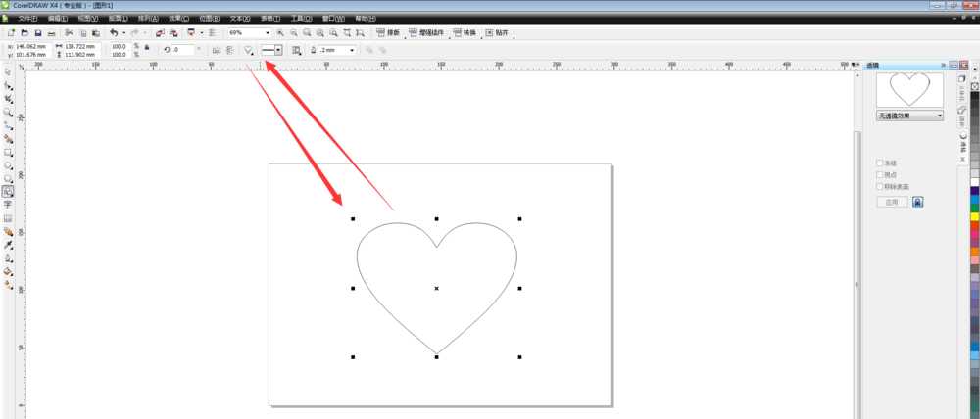Select the Zoom tool in toolbox
980x419 pixels.
(8, 113)
